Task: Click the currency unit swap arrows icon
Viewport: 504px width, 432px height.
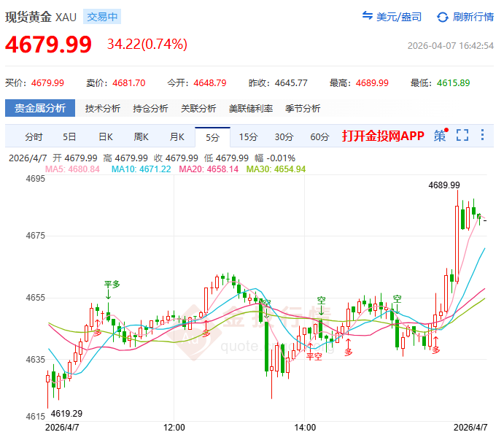Action: click(x=368, y=15)
